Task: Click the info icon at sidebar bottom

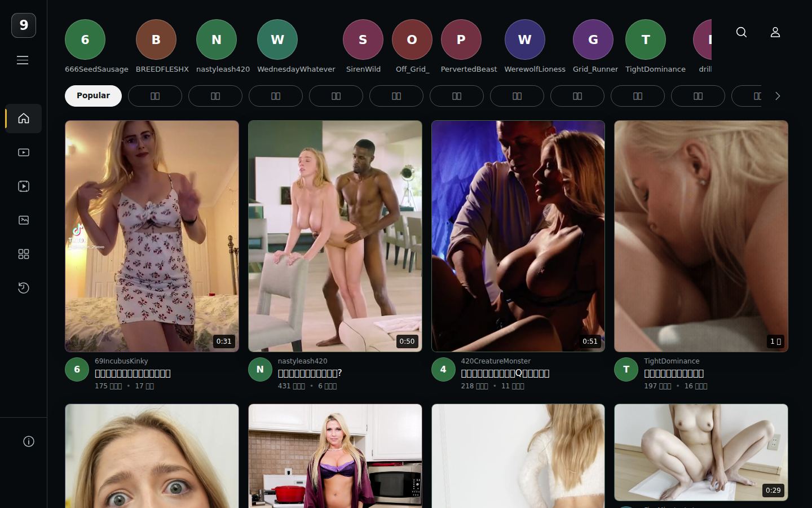Action: [x=29, y=441]
